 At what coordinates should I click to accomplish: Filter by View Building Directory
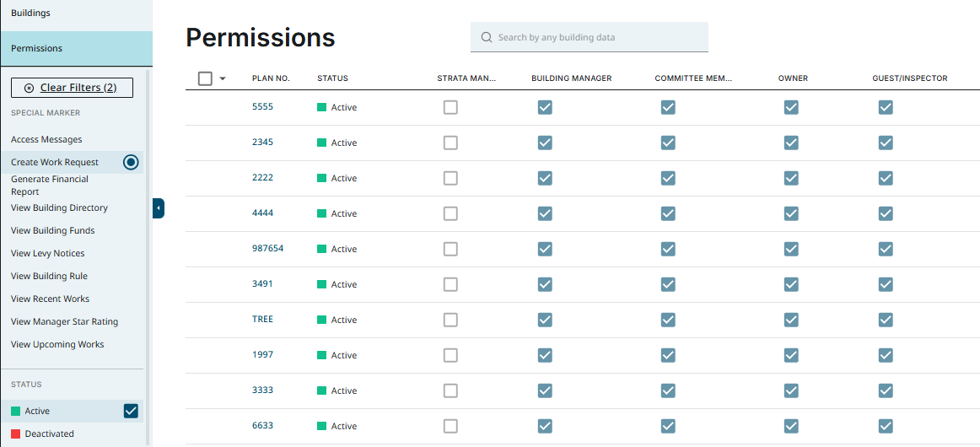point(59,207)
